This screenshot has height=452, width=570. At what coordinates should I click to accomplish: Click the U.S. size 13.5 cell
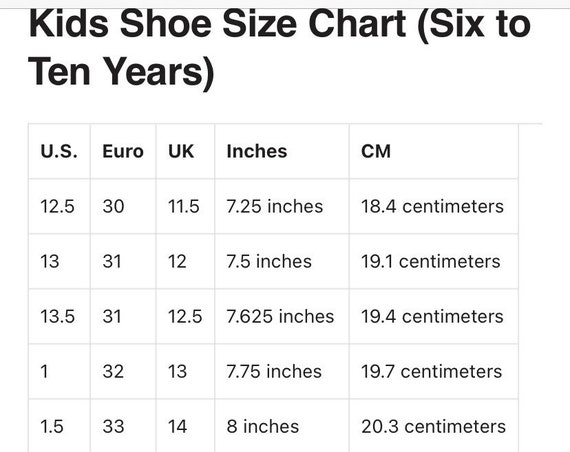59,316
